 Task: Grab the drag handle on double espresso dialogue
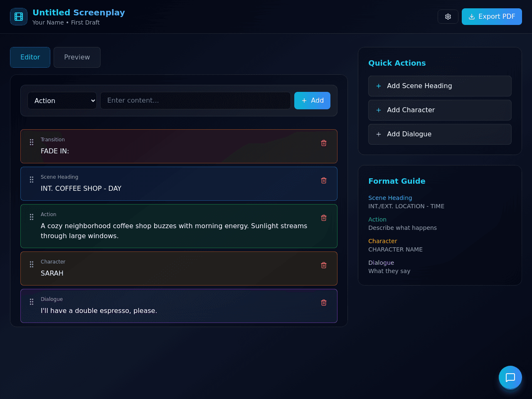(32, 302)
